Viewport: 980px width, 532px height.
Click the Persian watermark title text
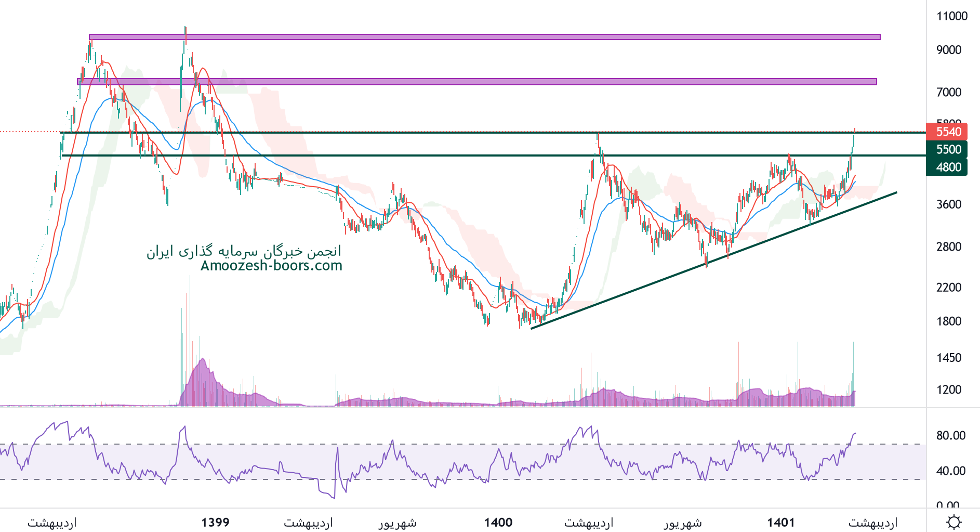(x=244, y=252)
